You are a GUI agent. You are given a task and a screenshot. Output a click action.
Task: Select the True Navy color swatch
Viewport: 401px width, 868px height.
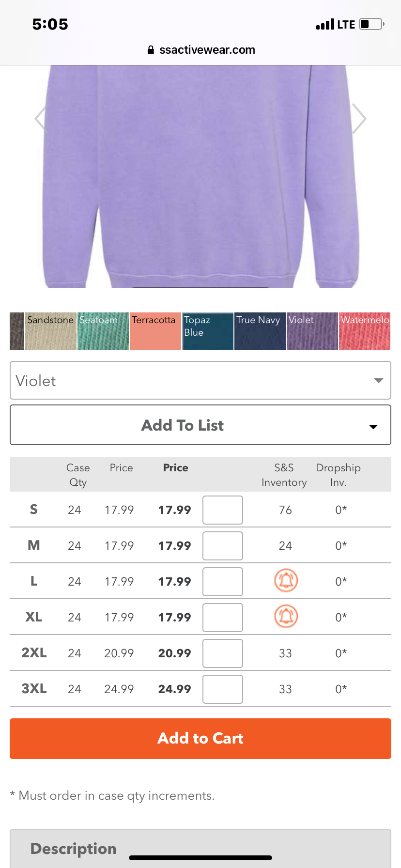[x=260, y=331]
